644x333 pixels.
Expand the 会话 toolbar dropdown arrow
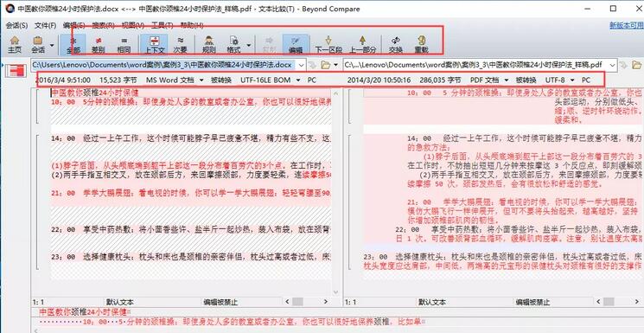52,45
